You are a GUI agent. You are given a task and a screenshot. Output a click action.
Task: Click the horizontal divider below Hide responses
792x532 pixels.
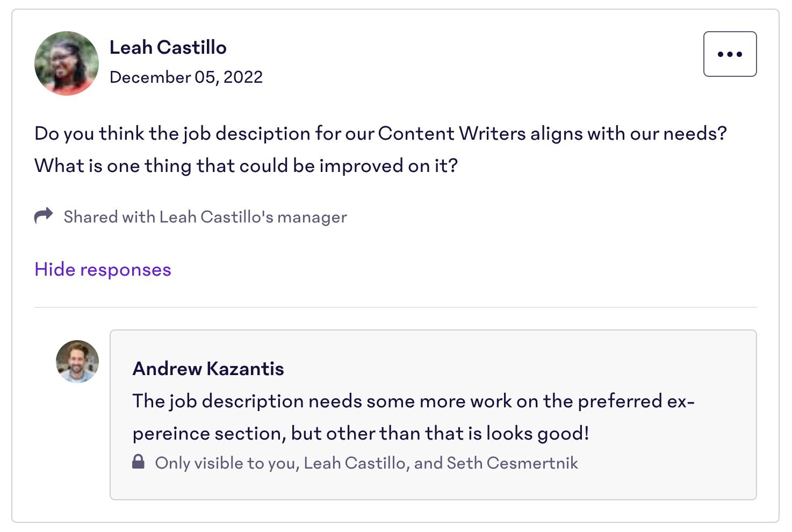click(395, 307)
